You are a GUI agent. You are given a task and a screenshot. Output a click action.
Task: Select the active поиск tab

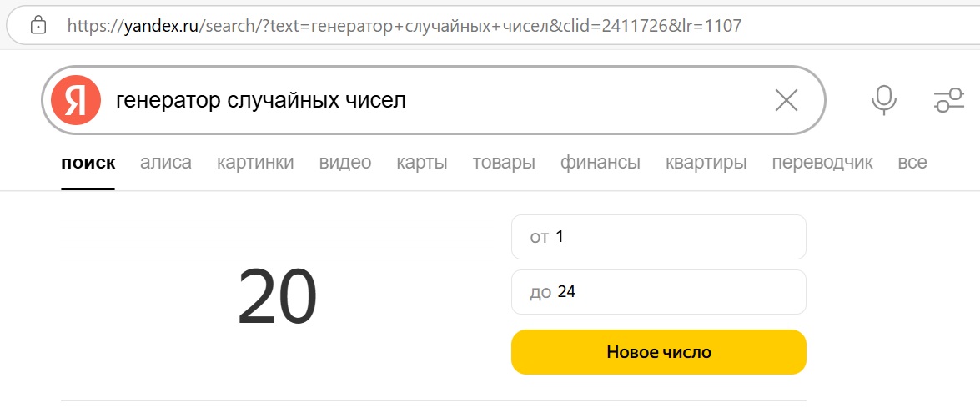[x=88, y=163]
